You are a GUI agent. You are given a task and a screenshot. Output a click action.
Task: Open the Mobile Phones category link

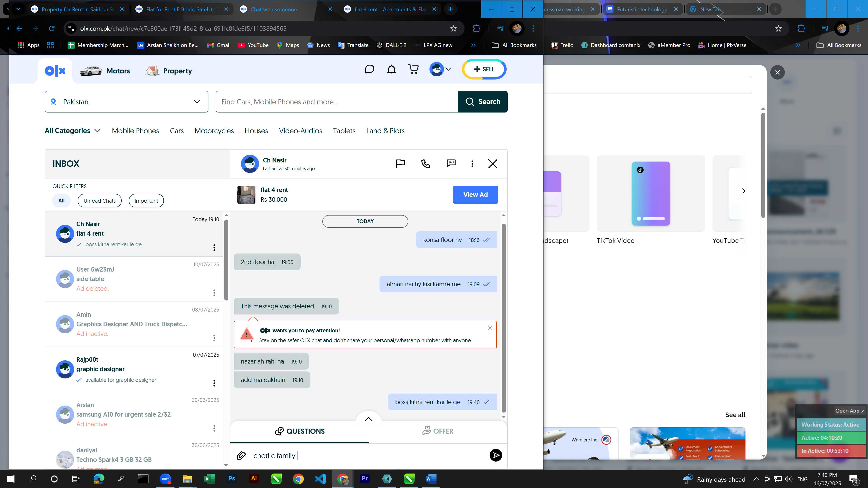click(x=135, y=131)
